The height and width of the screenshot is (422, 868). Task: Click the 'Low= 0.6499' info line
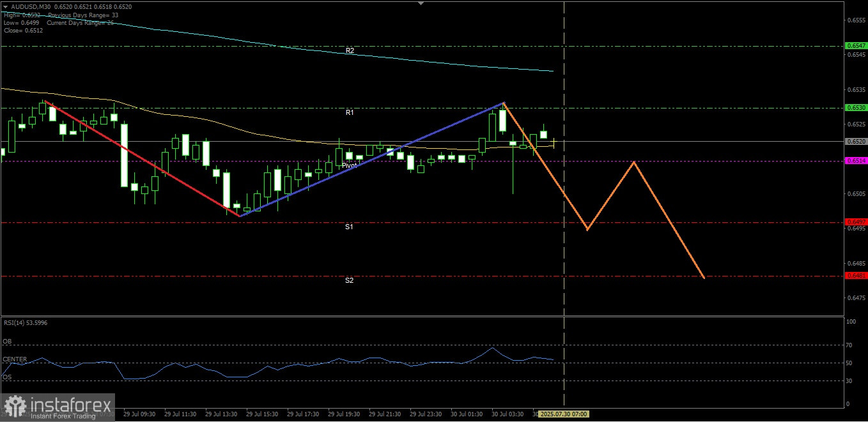coord(21,22)
